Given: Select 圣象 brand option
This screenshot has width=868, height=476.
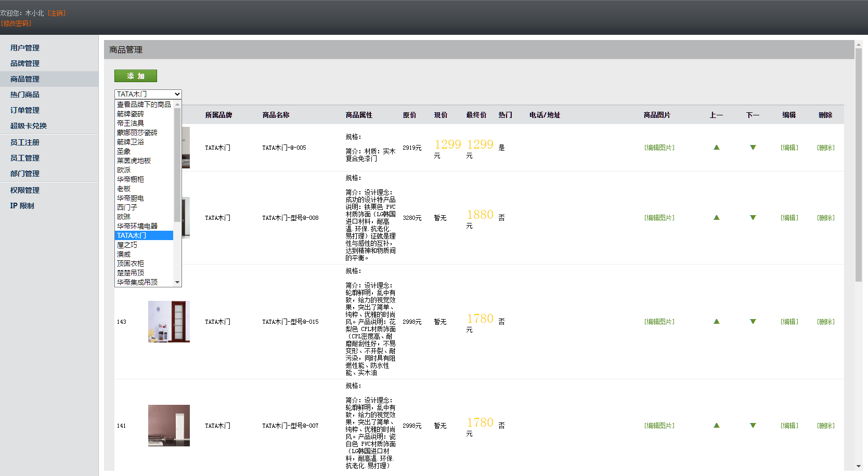Looking at the screenshot, I should (144, 151).
